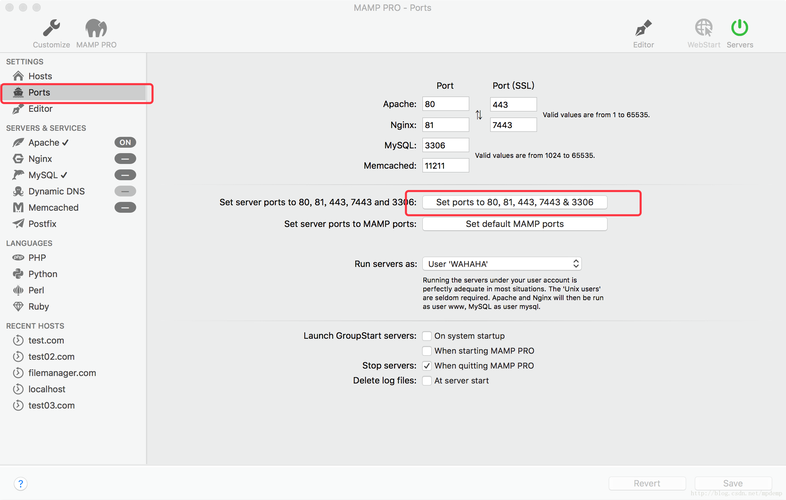
Task: Open PHP under Languages
Action: (x=37, y=258)
